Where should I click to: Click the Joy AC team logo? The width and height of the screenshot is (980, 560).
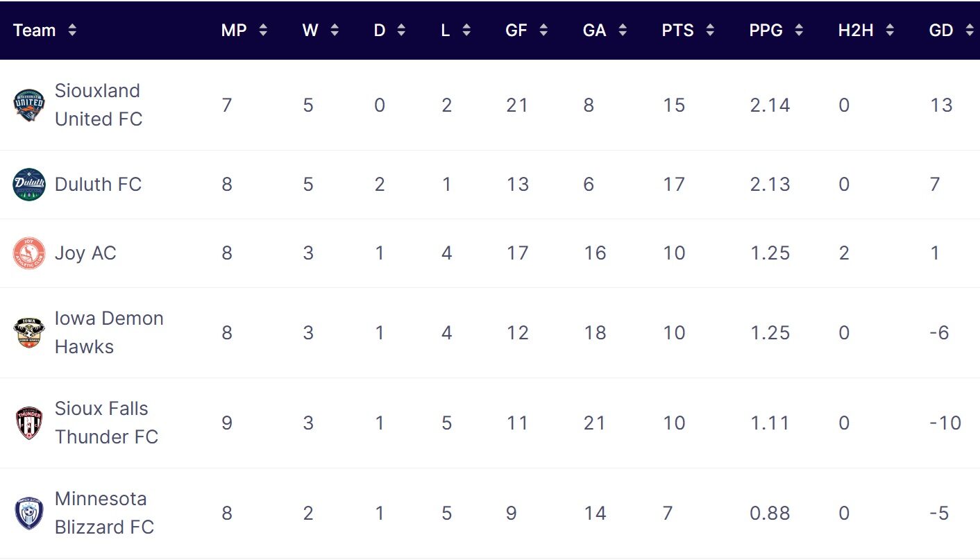(x=29, y=253)
